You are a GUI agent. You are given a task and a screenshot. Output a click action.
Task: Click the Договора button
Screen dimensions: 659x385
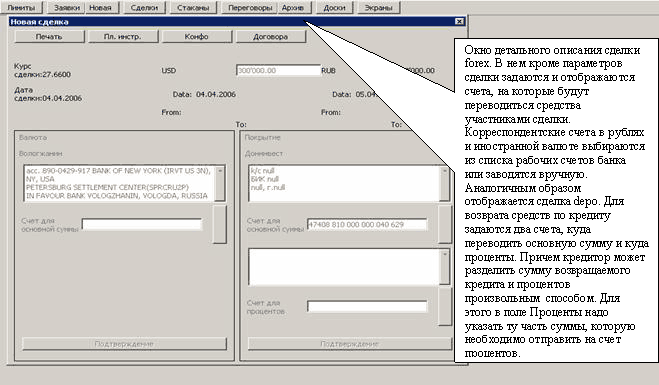click(271, 37)
